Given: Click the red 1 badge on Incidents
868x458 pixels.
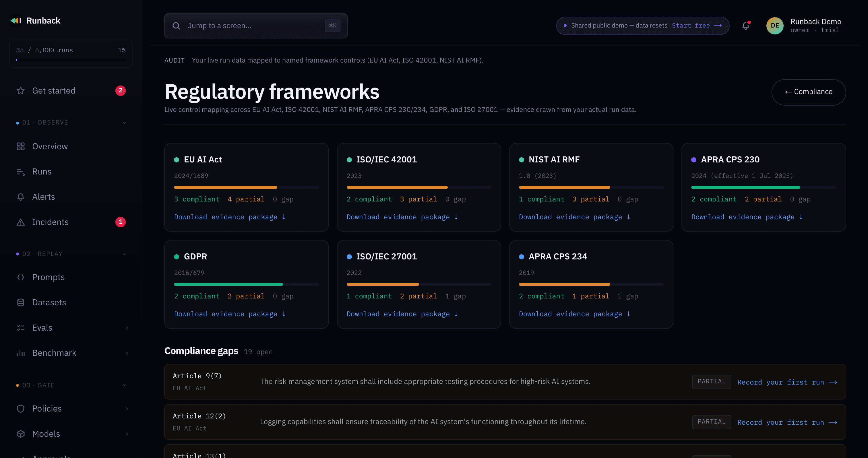Looking at the screenshot, I should pyautogui.click(x=120, y=222).
